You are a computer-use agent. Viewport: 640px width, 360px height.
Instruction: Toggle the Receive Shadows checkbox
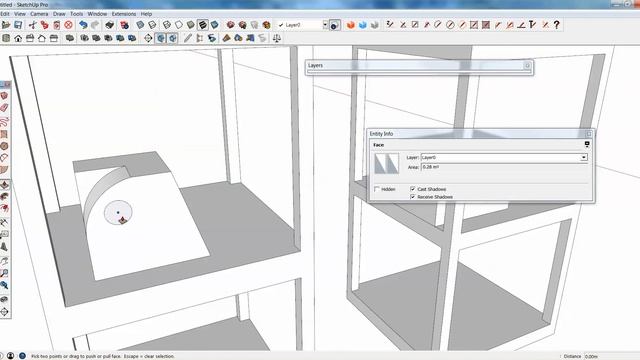tap(413, 197)
